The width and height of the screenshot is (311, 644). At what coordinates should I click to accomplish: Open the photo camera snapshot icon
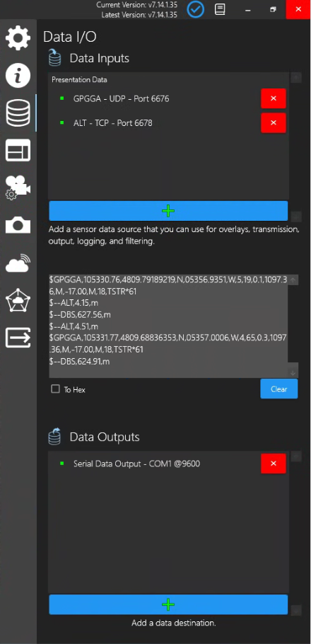(18, 225)
